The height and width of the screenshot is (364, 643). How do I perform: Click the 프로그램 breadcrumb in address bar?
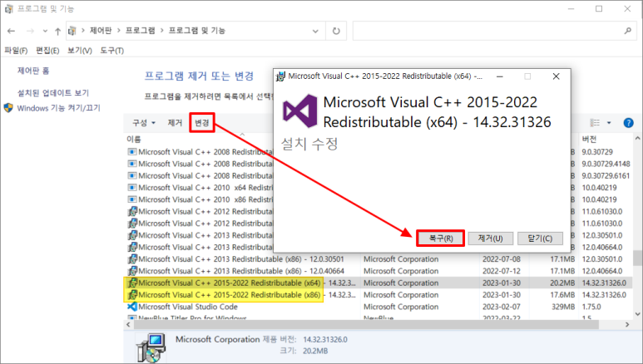click(141, 31)
